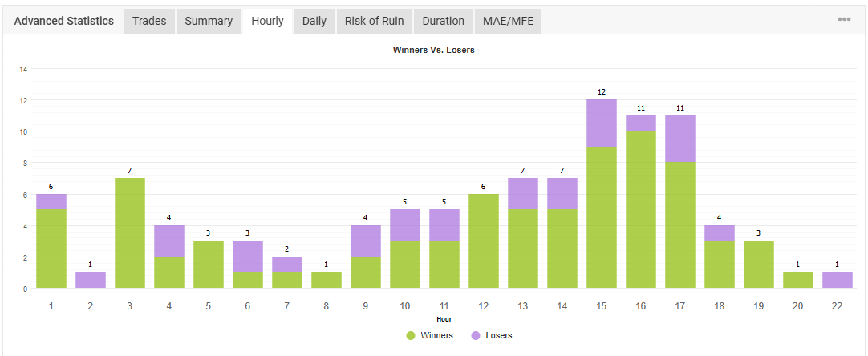
Task: Click the purple losers segment at hour 15
Action: (601, 123)
